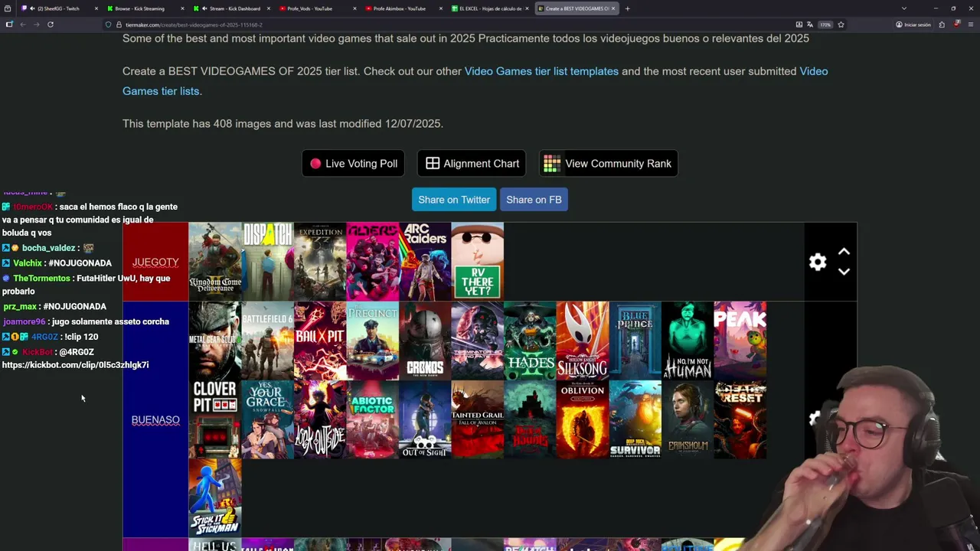The height and width of the screenshot is (551, 980).
Task: Click chat username bocha_valdez
Action: coord(48,248)
